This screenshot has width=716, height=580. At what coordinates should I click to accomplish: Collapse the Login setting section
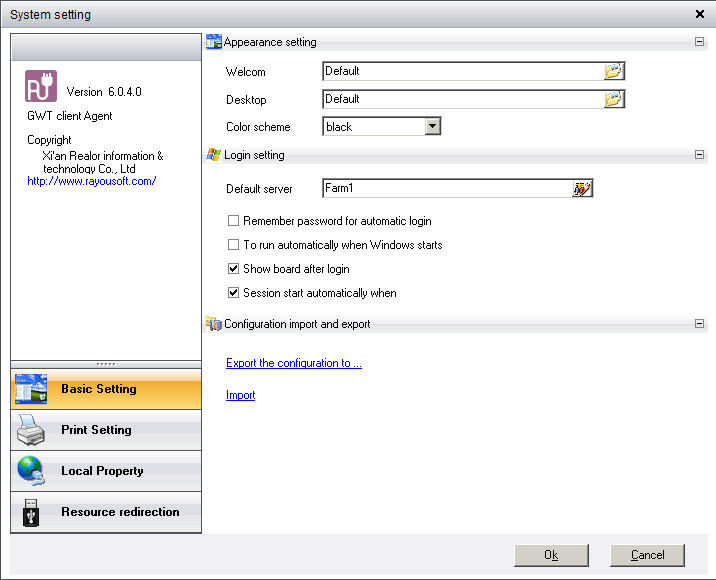pyautogui.click(x=699, y=155)
